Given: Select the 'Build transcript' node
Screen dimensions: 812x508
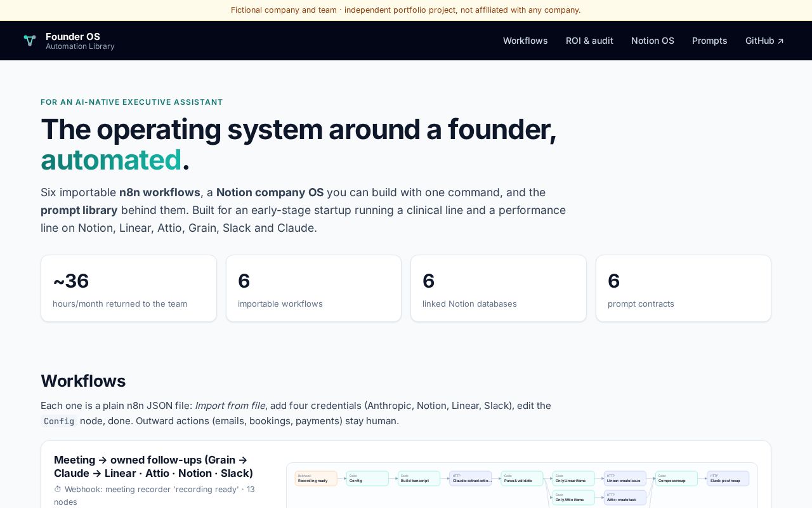Looking at the screenshot, I should (419, 478).
